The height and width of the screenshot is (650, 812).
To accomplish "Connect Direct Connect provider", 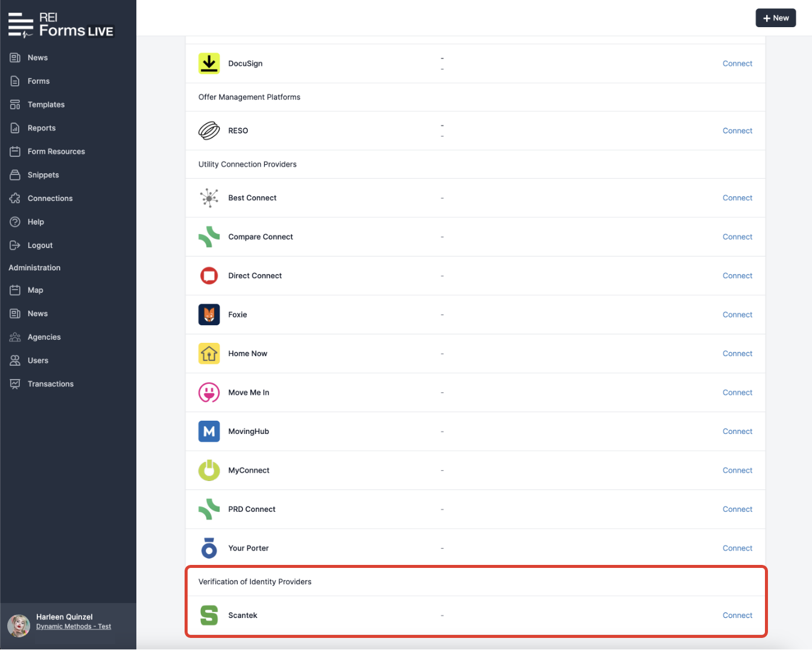I will tap(737, 276).
